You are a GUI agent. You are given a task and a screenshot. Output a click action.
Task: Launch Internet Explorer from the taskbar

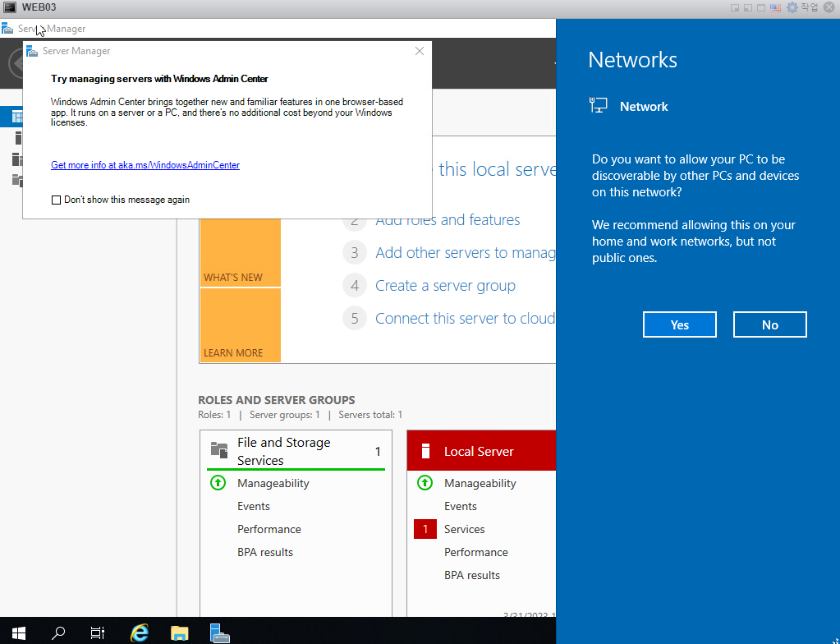[140, 632]
